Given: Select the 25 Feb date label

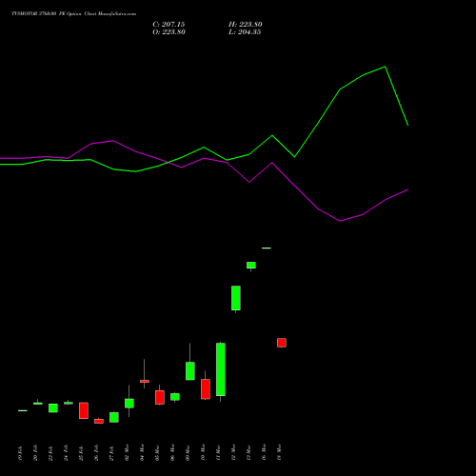Looking at the screenshot, I should pyautogui.click(x=81, y=452).
